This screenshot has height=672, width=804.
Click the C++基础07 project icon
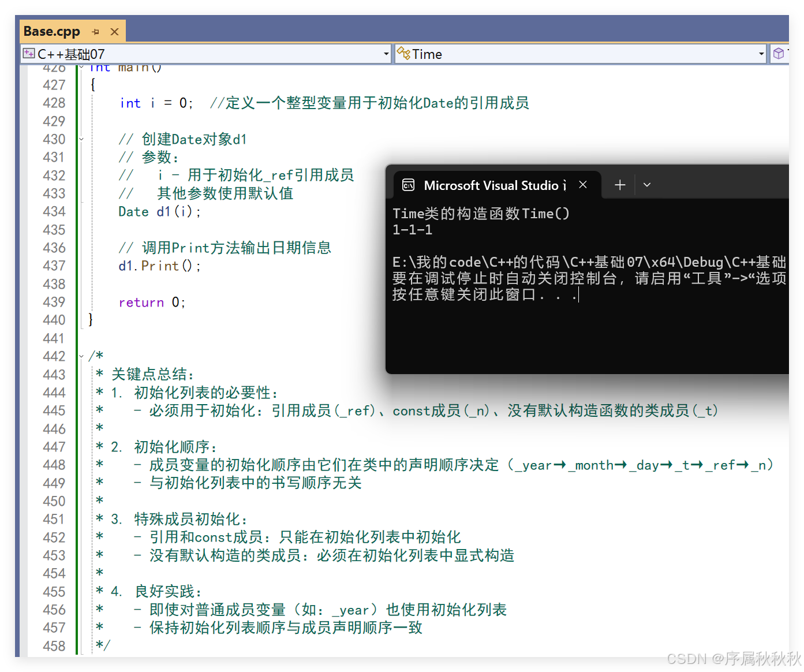[28, 54]
